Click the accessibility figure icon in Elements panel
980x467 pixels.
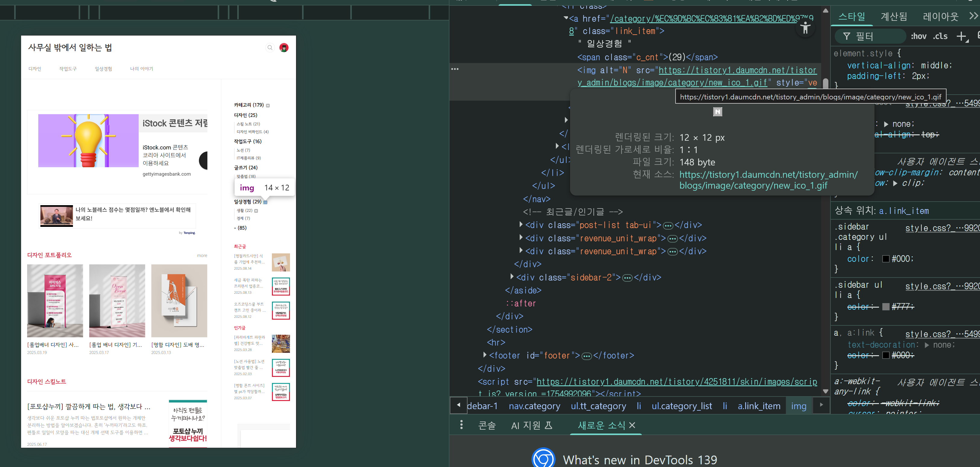pyautogui.click(x=805, y=28)
